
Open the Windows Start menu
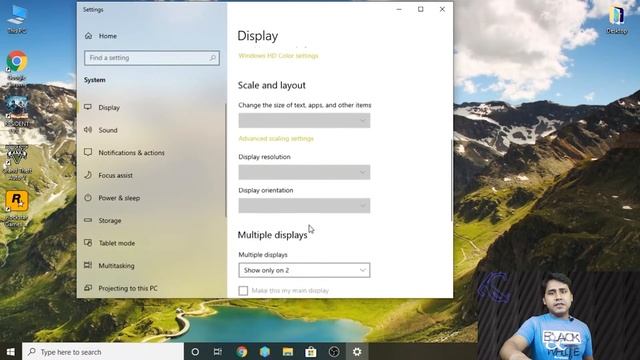click(x=11, y=352)
